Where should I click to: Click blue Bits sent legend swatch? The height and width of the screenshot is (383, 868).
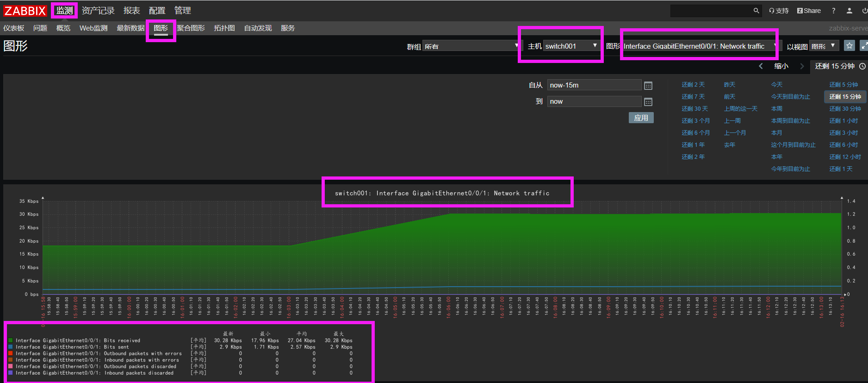coord(10,347)
